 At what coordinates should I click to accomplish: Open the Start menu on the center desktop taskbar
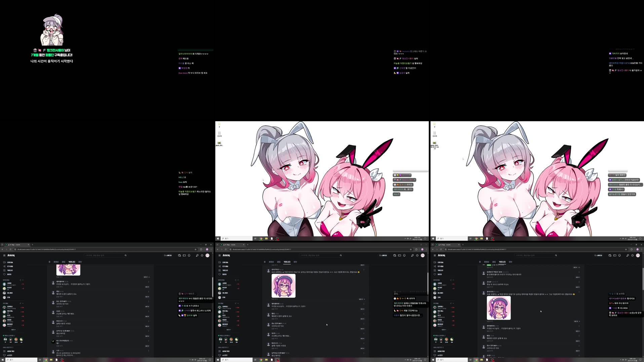pos(218,238)
